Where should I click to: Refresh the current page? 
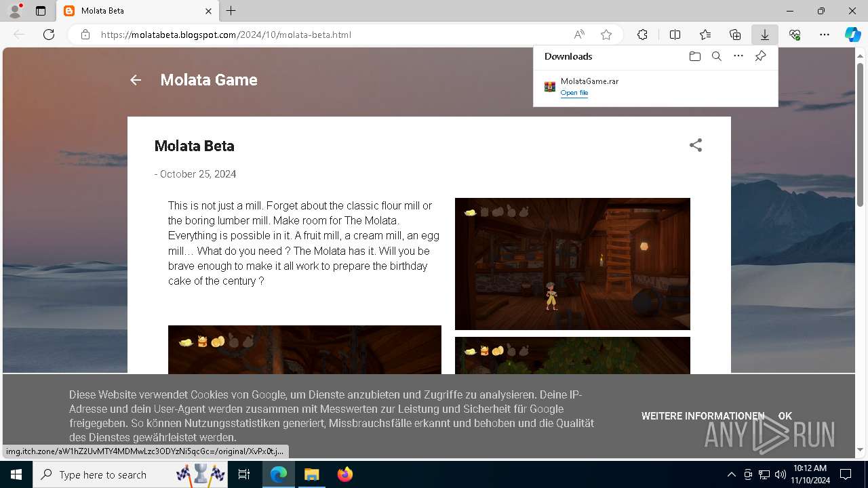pos(49,35)
